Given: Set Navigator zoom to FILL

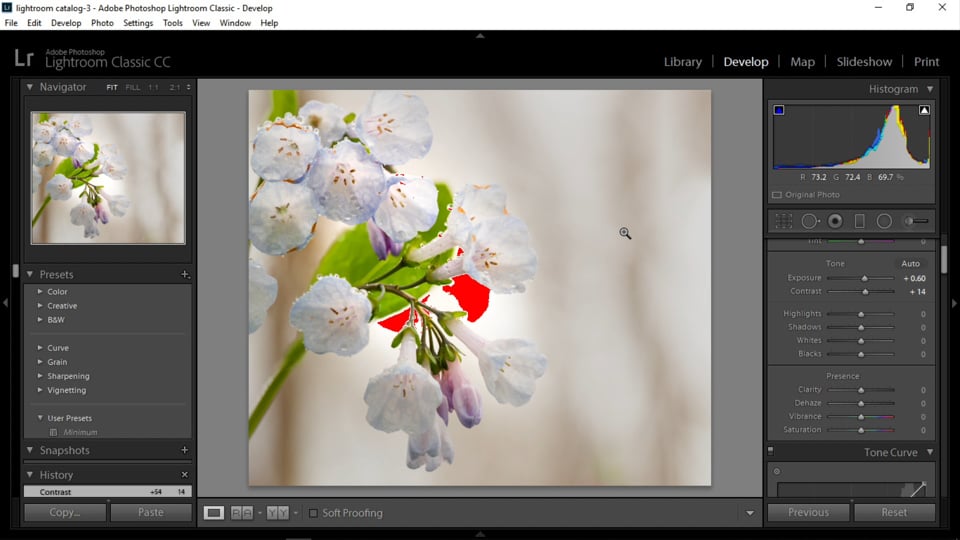Looking at the screenshot, I should click(132, 88).
